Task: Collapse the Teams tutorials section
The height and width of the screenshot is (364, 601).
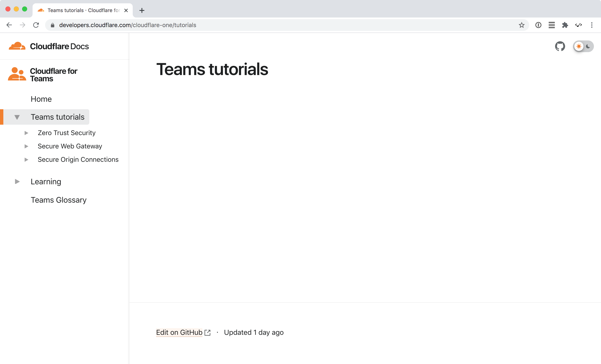Action: 17,117
